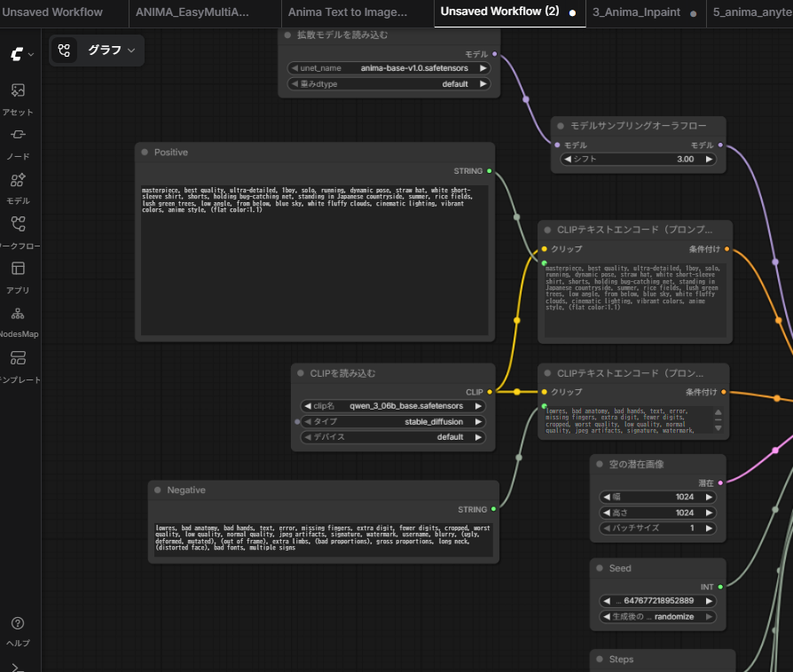Click the 潜在 output port on 空の潜在画像
Image resolution: width=793 pixels, height=672 pixels.
720,483
